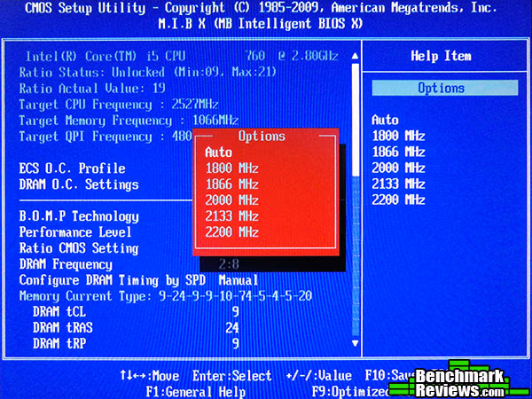Image resolution: width=532 pixels, height=399 pixels.
Task: Select the DRAM tRAS row
Action: coord(136,328)
